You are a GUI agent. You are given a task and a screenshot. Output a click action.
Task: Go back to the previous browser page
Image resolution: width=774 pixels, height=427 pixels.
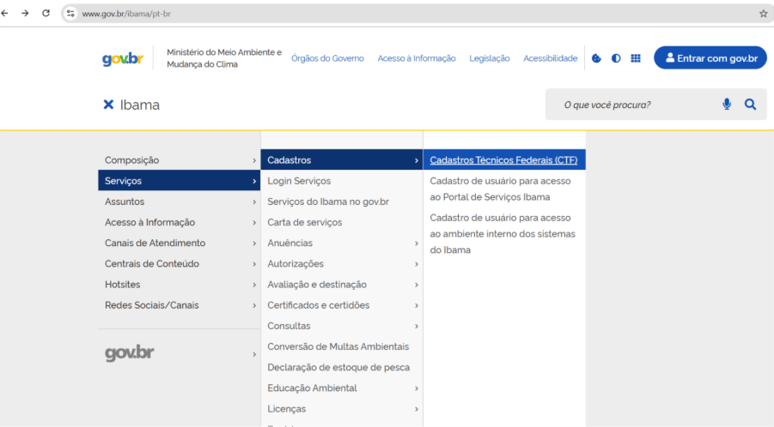click(6, 13)
